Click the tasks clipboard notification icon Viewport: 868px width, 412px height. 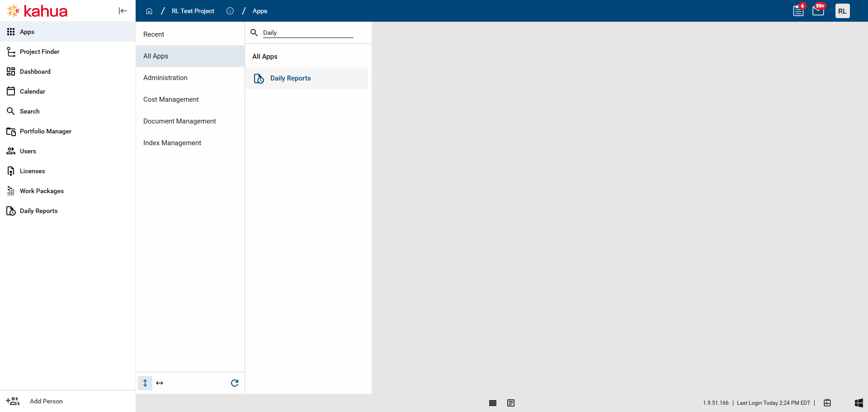pos(798,10)
